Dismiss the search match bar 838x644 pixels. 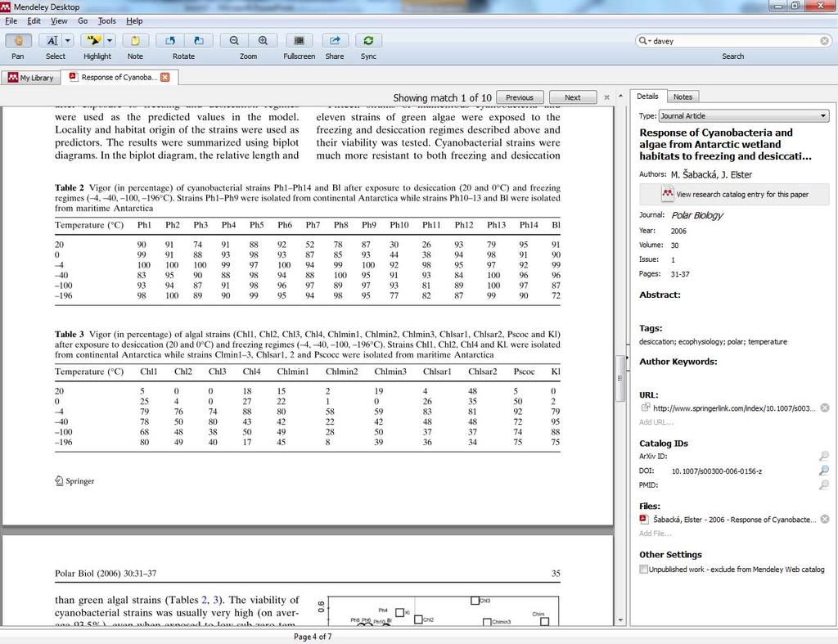606,97
